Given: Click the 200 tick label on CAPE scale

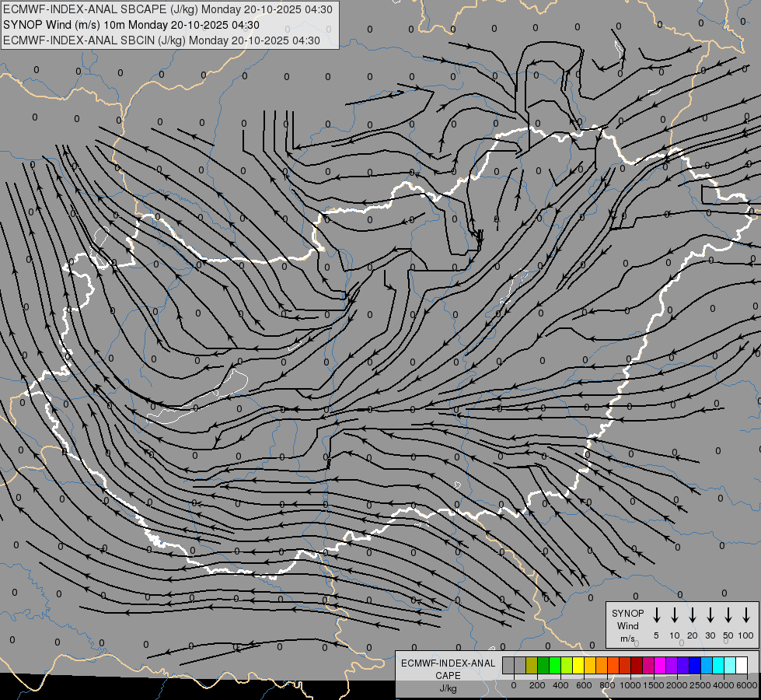Looking at the screenshot, I should point(537,685).
